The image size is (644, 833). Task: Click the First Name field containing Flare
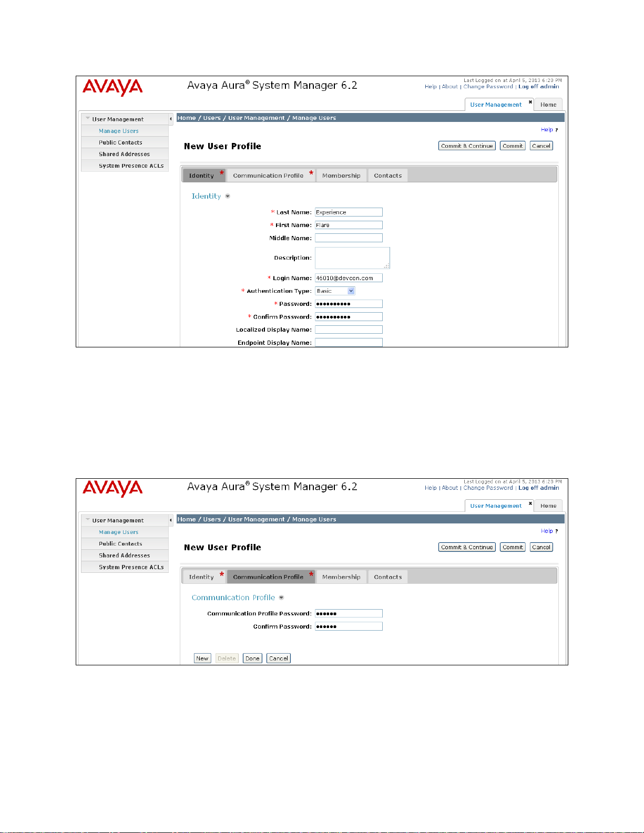pyautogui.click(x=349, y=225)
